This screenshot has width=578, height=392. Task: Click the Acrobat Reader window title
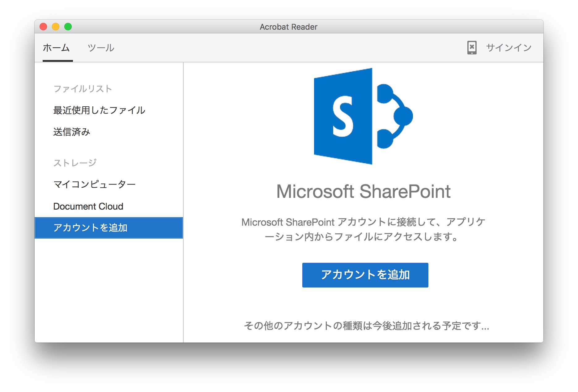point(289,27)
